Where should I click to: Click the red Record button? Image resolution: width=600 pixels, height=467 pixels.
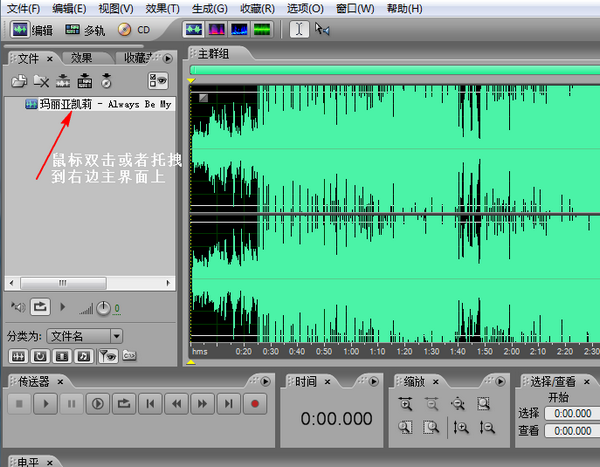255,404
